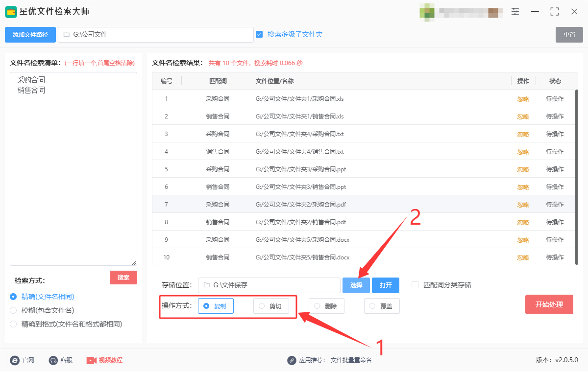Click 忽略 for row 9 采购合同.docx

523,240
